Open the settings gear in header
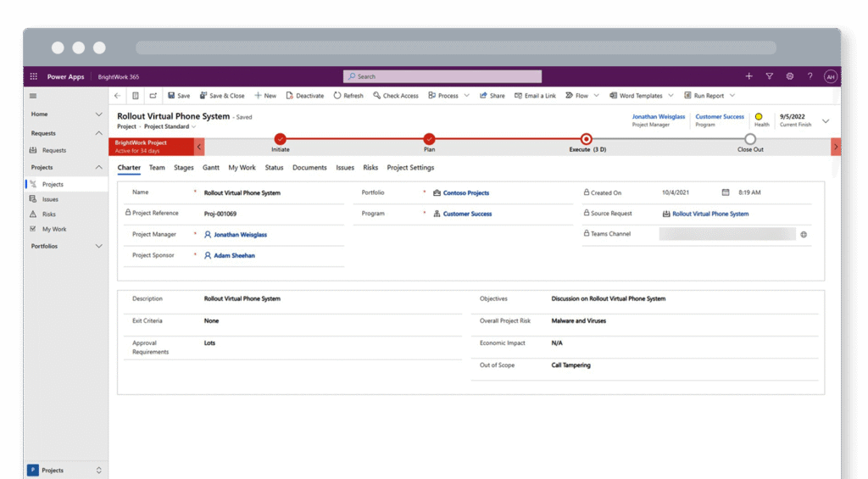 point(790,76)
